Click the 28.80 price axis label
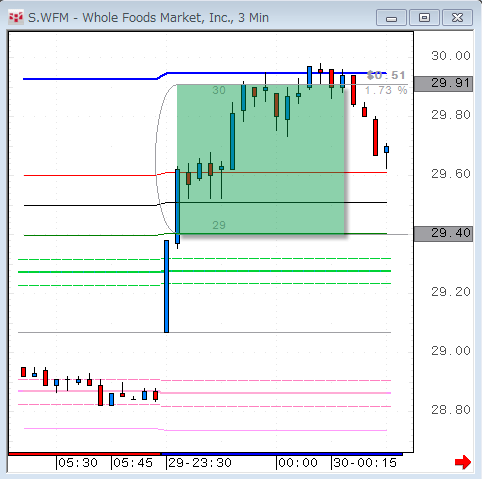 [x=451, y=410]
